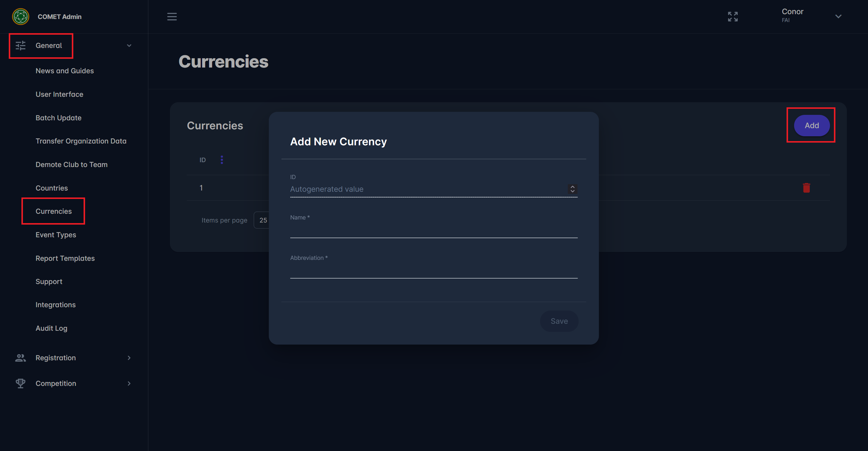This screenshot has height=451, width=868.
Task: Expand the Competition section chevron
Action: 129,383
